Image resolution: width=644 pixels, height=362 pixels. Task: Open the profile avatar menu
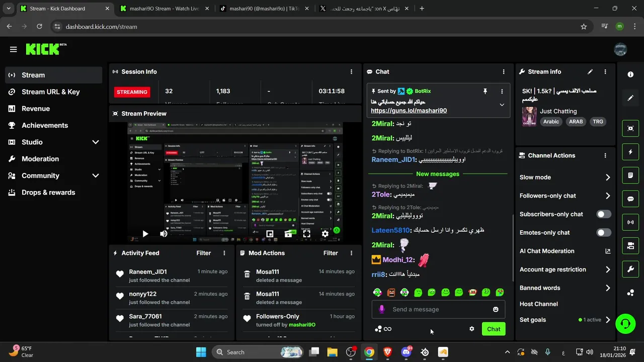[620, 49]
